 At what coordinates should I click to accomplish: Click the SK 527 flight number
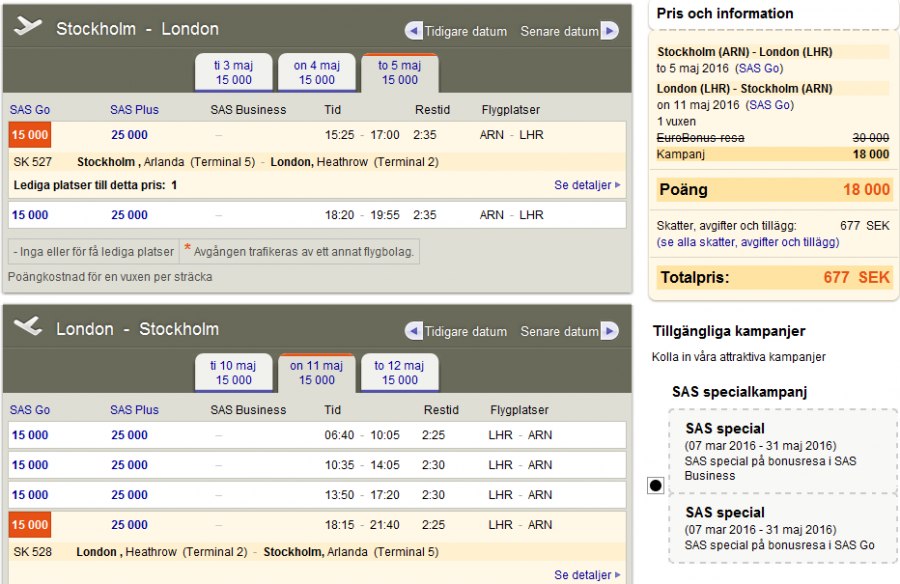pyautogui.click(x=33, y=162)
